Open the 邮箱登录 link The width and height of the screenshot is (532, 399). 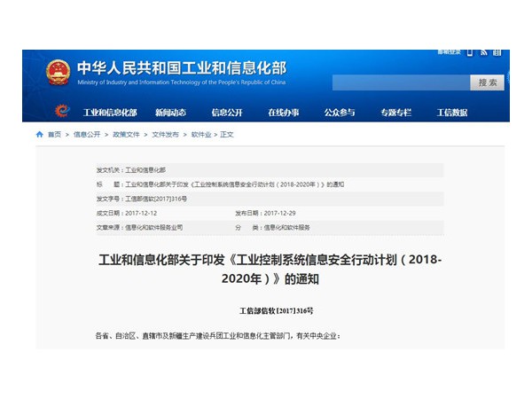[x=449, y=52]
